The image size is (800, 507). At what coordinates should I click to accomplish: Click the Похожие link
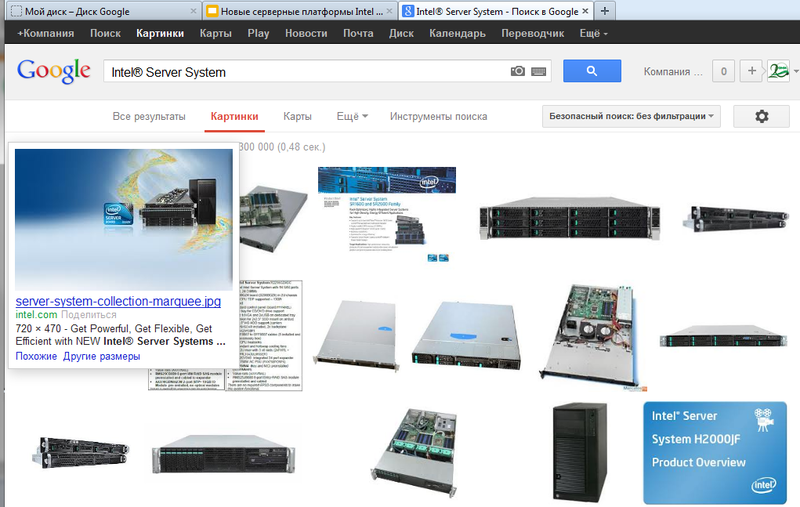[36, 356]
